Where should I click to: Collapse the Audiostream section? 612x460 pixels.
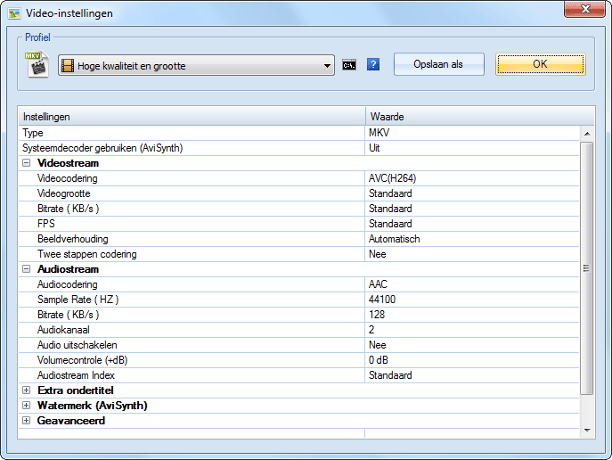point(26,269)
